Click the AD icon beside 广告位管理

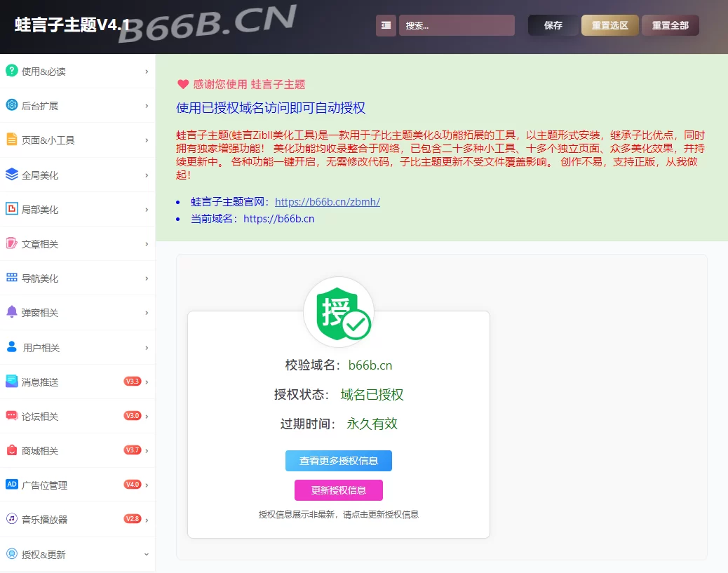pyautogui.click(x=12, y=485)
